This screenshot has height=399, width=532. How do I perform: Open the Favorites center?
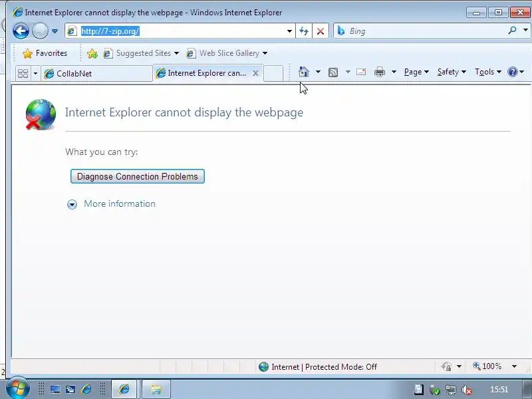point(45,53)
